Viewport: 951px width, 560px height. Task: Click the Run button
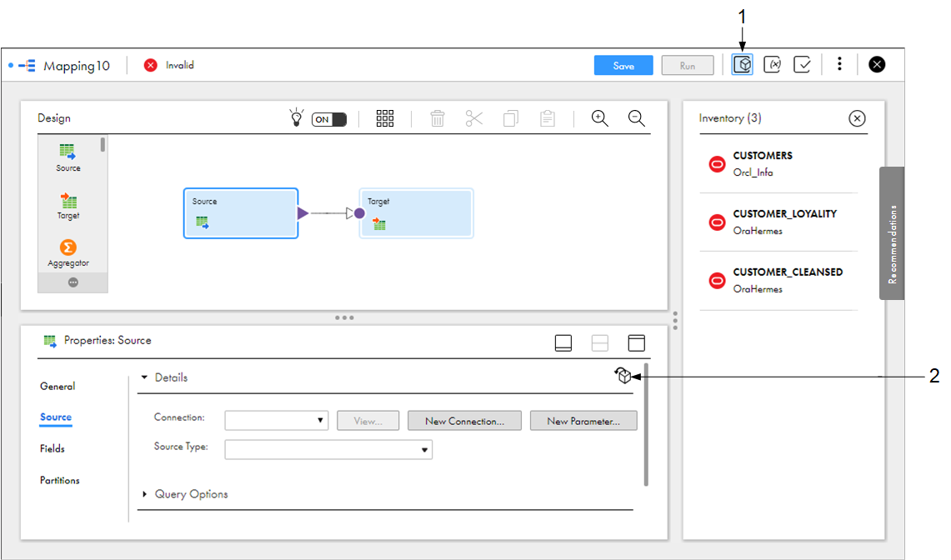coord(688,66)
